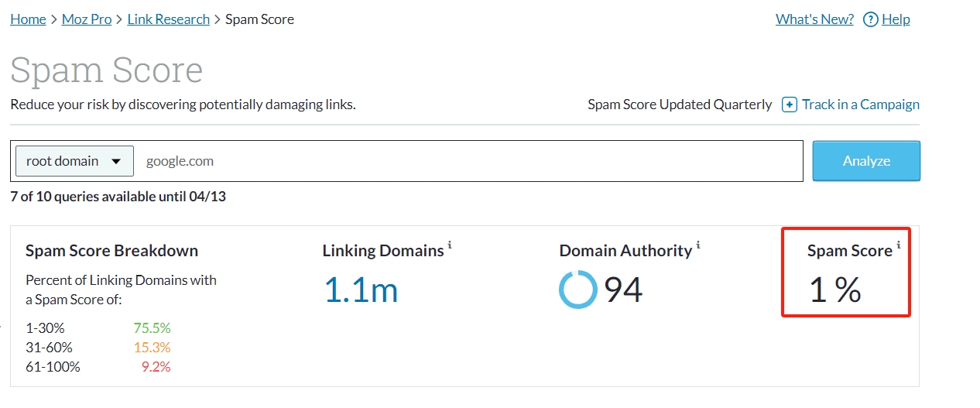
Task: Click the 15.3% orange percentage
Action: (152, 348)
